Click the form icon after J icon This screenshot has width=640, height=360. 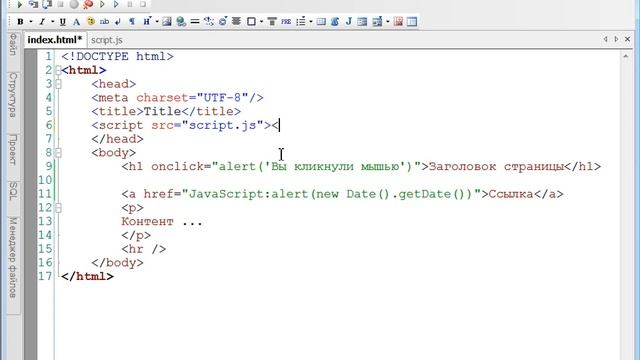pos(362,22)
